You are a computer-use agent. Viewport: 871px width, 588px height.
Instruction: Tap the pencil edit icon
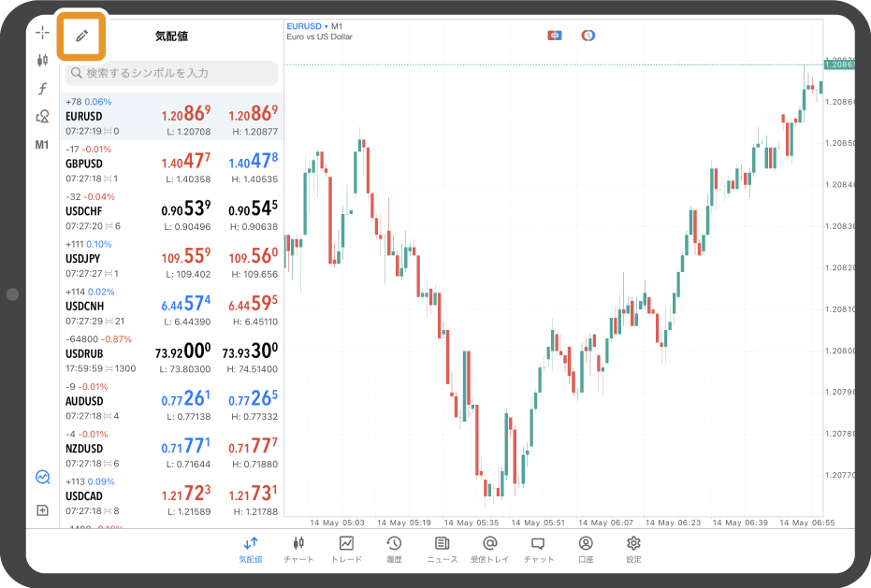[x=81, y=36]
